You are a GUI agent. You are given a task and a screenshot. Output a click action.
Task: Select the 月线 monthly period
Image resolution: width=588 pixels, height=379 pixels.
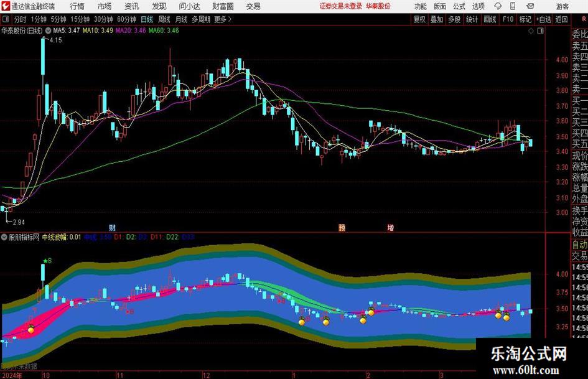click(x=181, y=19)
